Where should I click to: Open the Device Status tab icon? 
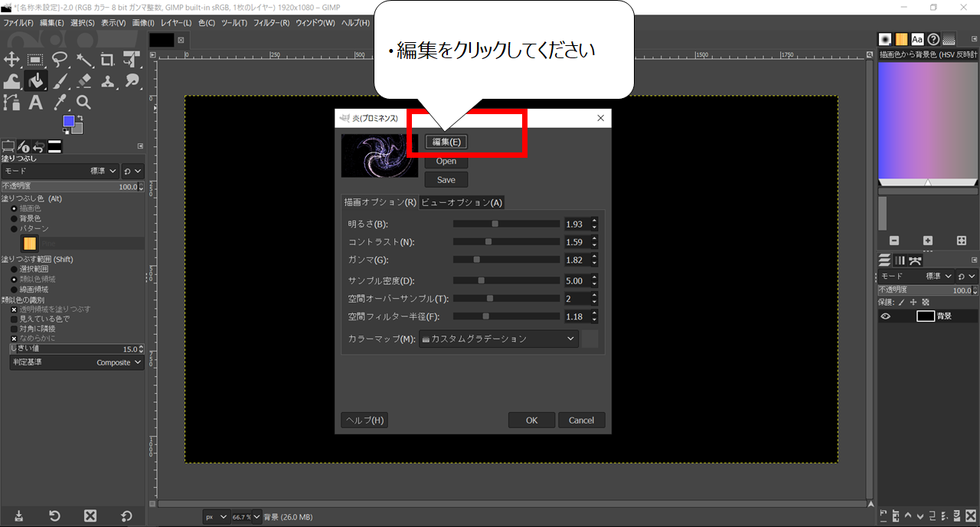(24, 146)
